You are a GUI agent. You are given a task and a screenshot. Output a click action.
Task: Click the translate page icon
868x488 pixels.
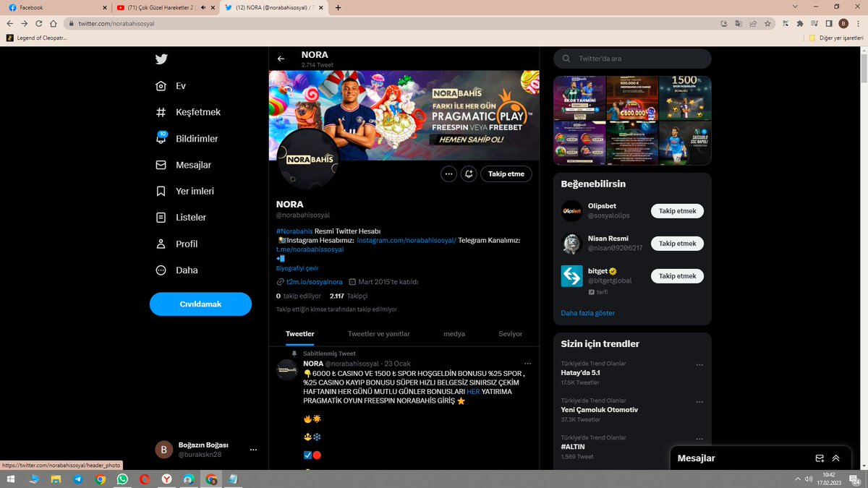pyautogui.click(x=739, y=23)
